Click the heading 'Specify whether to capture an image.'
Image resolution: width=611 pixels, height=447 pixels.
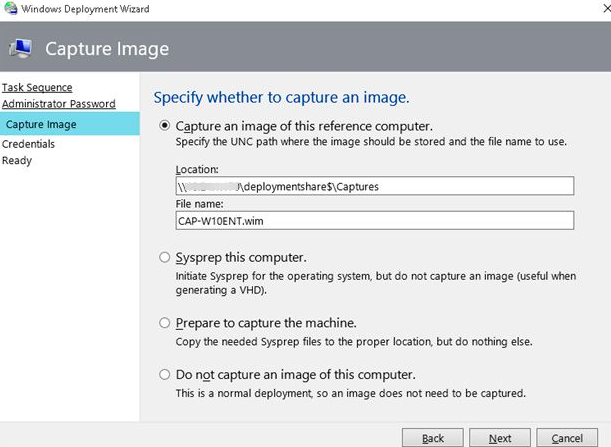click(x=281, y=97)
